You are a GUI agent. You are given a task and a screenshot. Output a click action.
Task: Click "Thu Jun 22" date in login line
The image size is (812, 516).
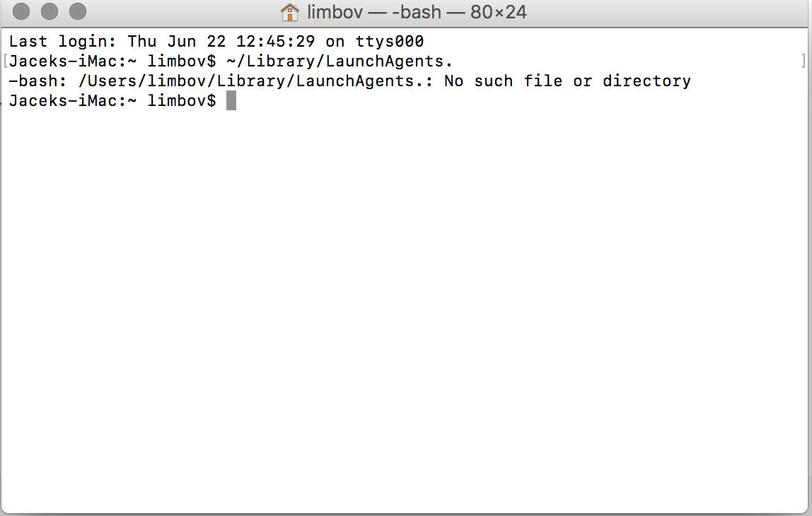(177, 42)
